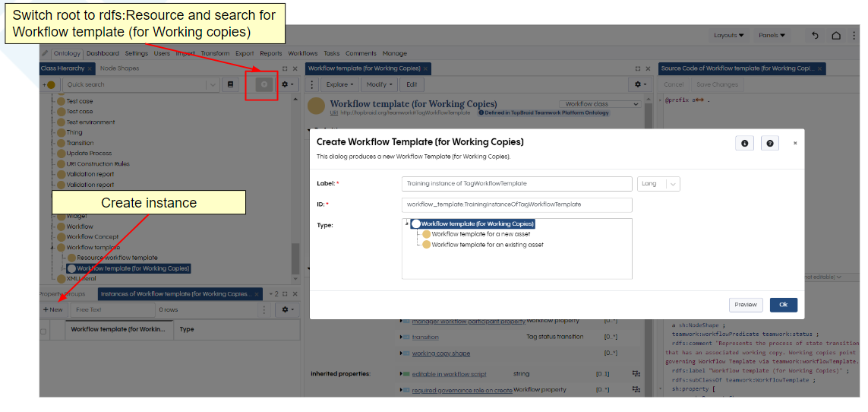Open the Settings menu
Image resolution: width=868 pixels, height=412 pixels.
tap(136, 53)
